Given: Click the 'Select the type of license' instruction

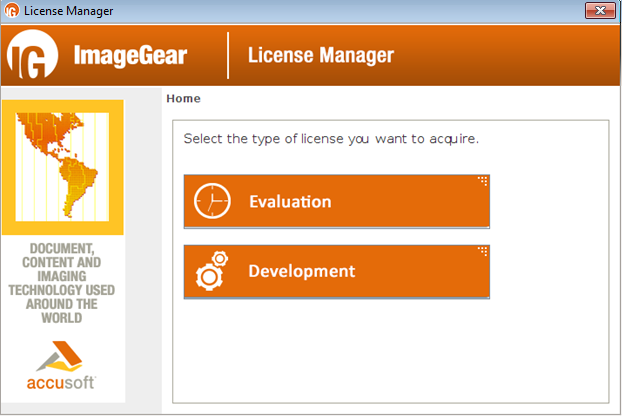Looking at the screenshot, I should [331, 138].
